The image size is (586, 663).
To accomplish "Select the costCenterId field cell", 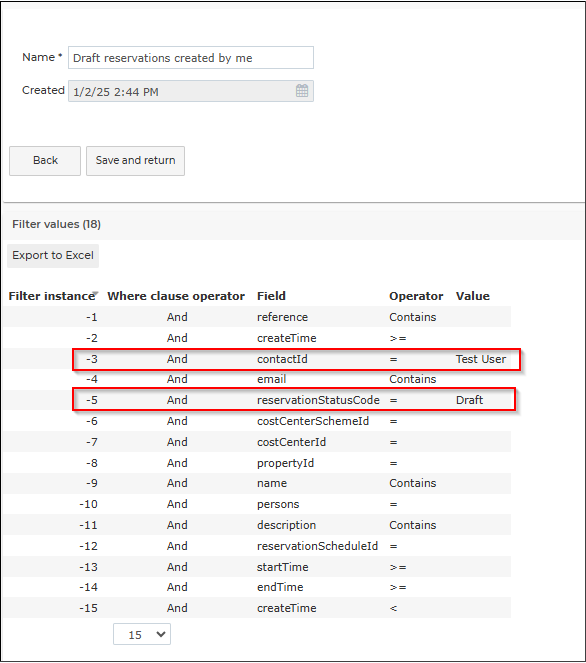I will [x=291, y=442].
